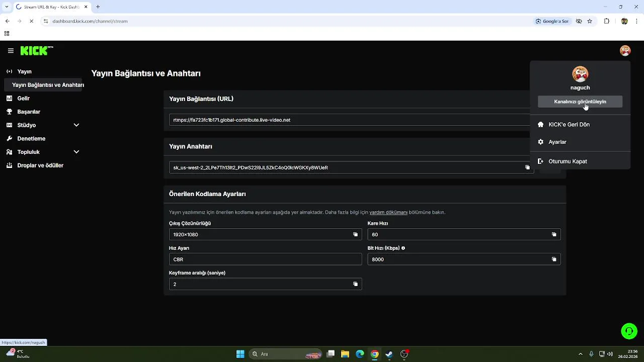Click Kanalınızı görüntüleyin button
Screen dimensions: 644x362
[x=580, y=102]
